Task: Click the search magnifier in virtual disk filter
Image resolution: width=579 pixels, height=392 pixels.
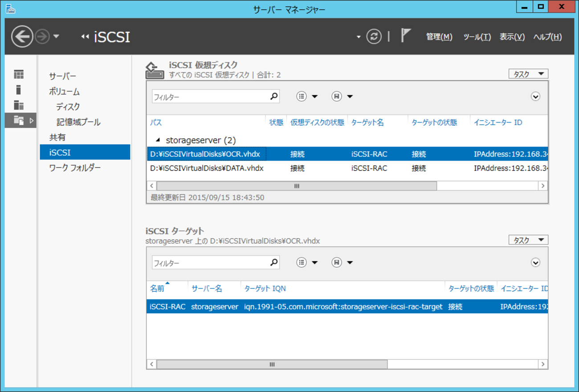Action: pyautogui.click(x=274, y=96)
